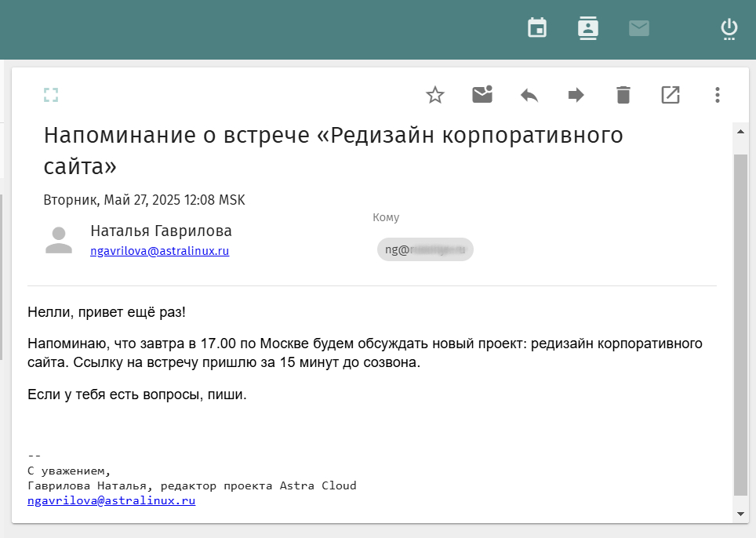Click the vertical scrollbar thumb
756x538 pixels.
pos(740,325)
